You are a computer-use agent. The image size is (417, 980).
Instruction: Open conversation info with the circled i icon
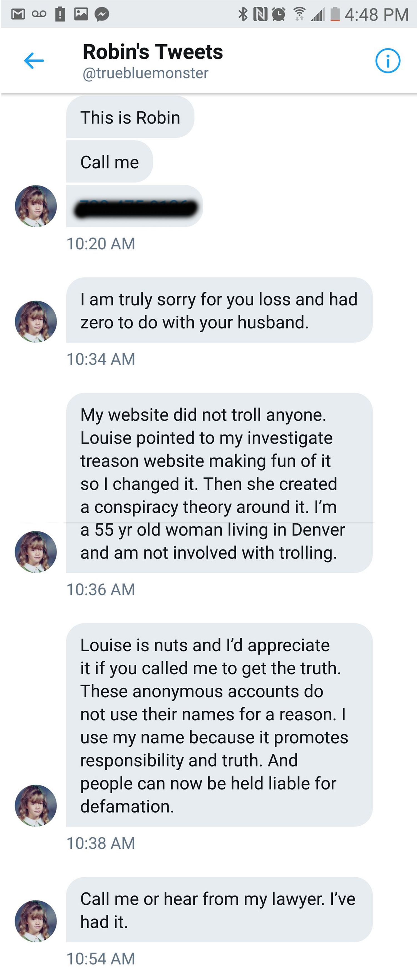(x=388, y=61)
